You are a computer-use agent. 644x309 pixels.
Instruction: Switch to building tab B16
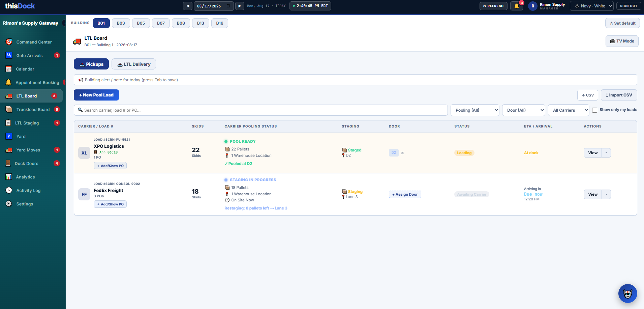(220, 23)
